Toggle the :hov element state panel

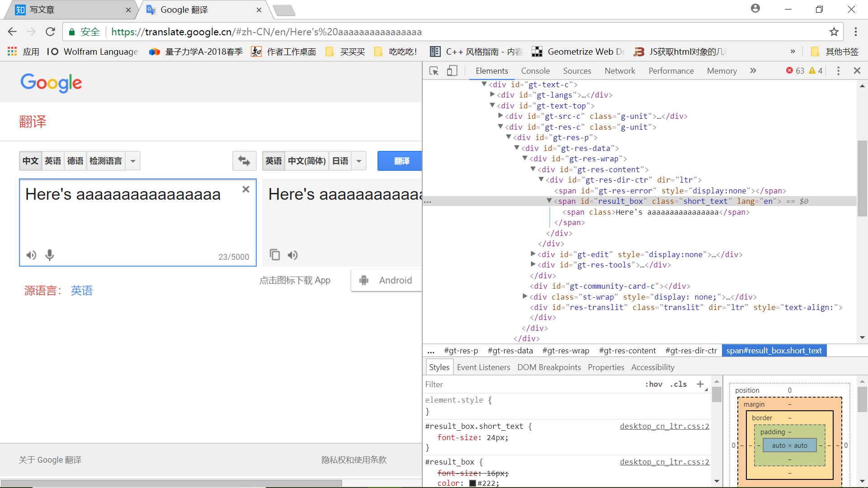654,384
